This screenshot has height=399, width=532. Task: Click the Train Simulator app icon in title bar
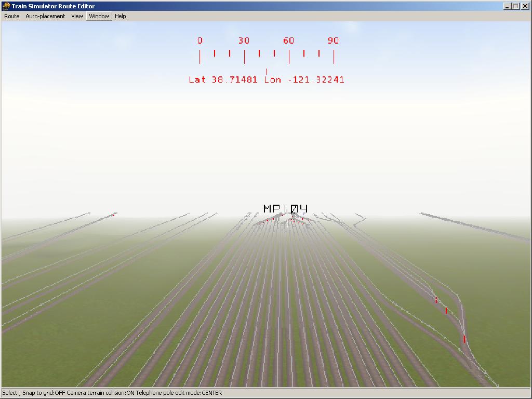[x=6, y=6]
